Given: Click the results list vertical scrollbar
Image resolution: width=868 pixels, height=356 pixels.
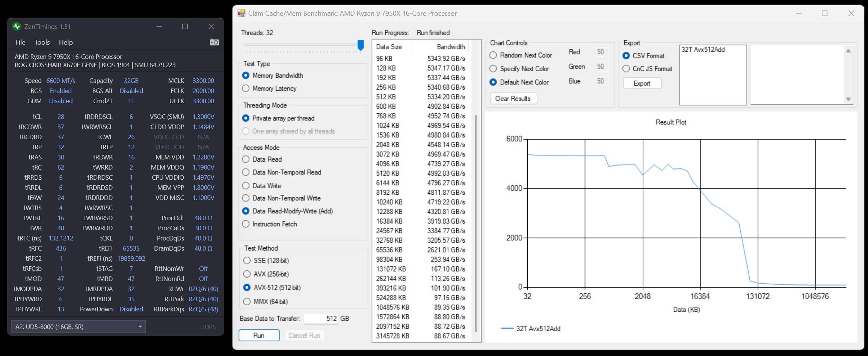Looking at the screenshot, I should coord(476,224).
